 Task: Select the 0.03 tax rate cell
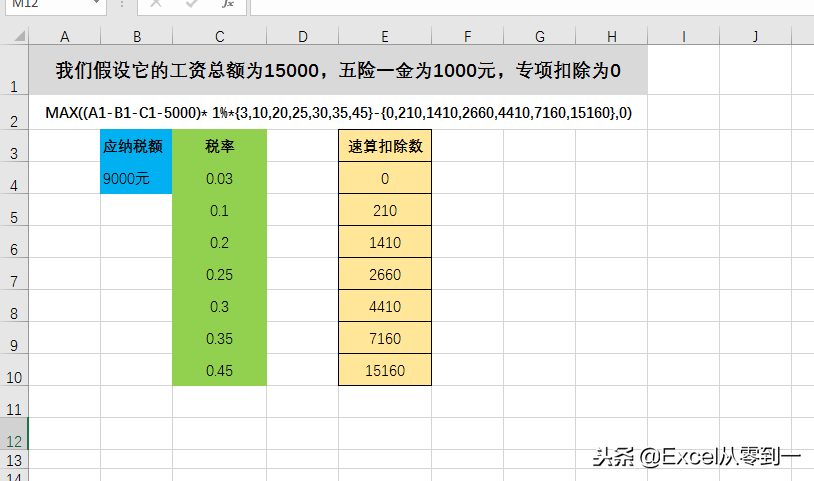tap(220, 178)
